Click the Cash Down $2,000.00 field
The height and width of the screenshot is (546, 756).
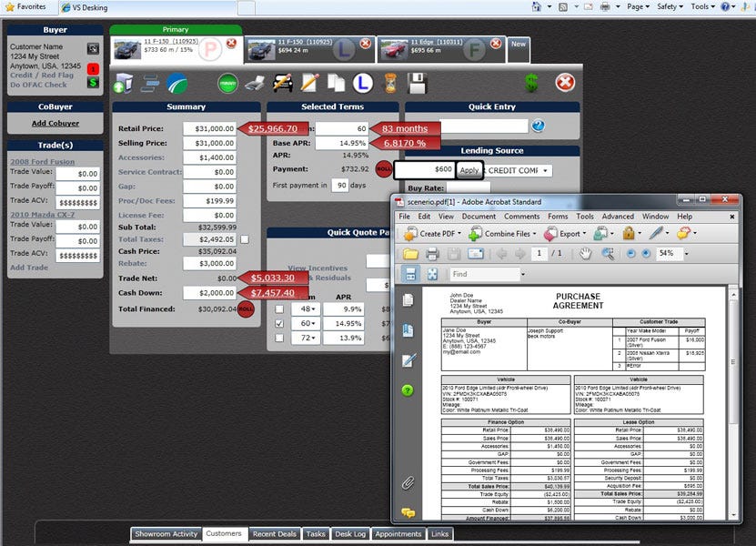[x=210, y=293]
